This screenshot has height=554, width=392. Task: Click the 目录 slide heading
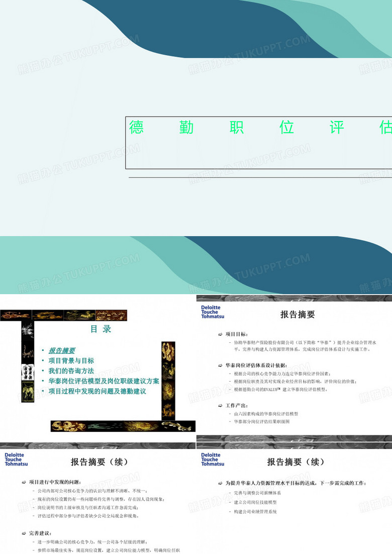[101, 329]
